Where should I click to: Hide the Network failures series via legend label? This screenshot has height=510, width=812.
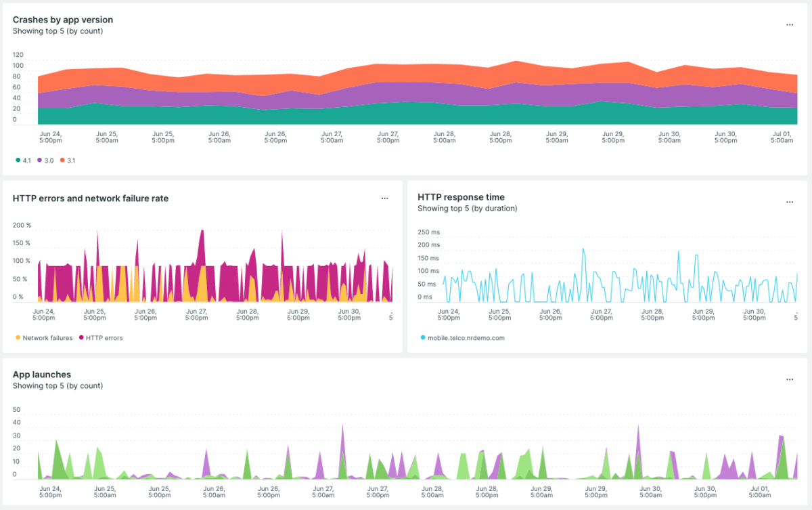(x=47, y=337)
